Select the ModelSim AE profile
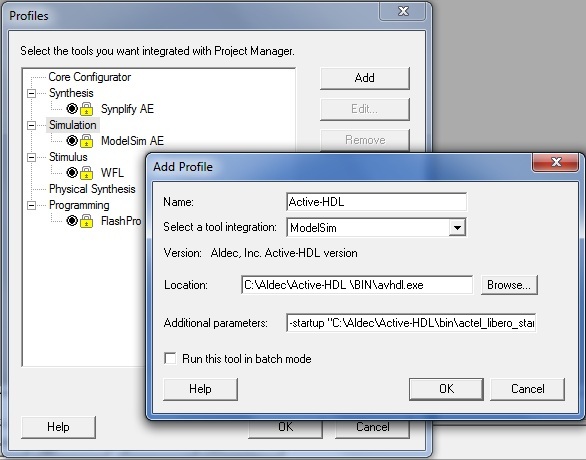This screenshot has width=586, height=460. [132, 141]
